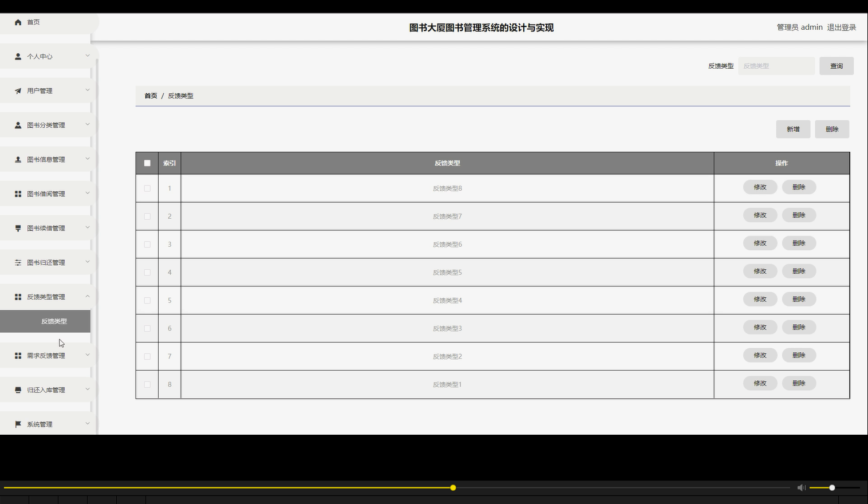The width and height of the screenshot is (868, 504).
Task: Click 修改 for row 反馈类型5
Action: 760,271
